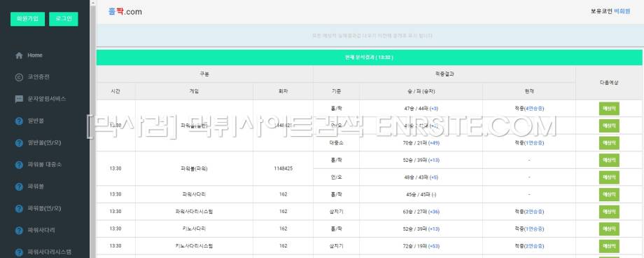
Task: Click 예상픽 button for 파워볼(일반) 홀/짝 row
Action: (609, 109)
